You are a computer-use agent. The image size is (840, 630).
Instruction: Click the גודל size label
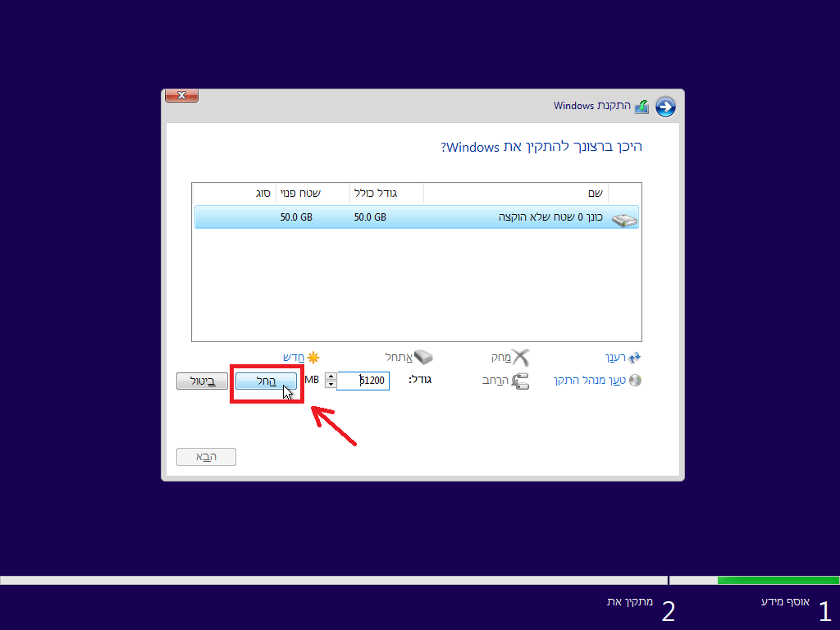click(421, 380)
